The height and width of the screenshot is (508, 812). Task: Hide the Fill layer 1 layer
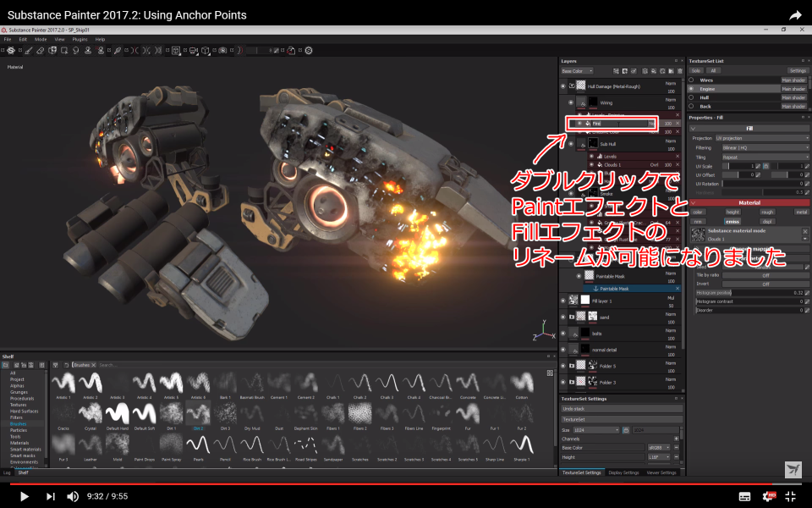563,301
